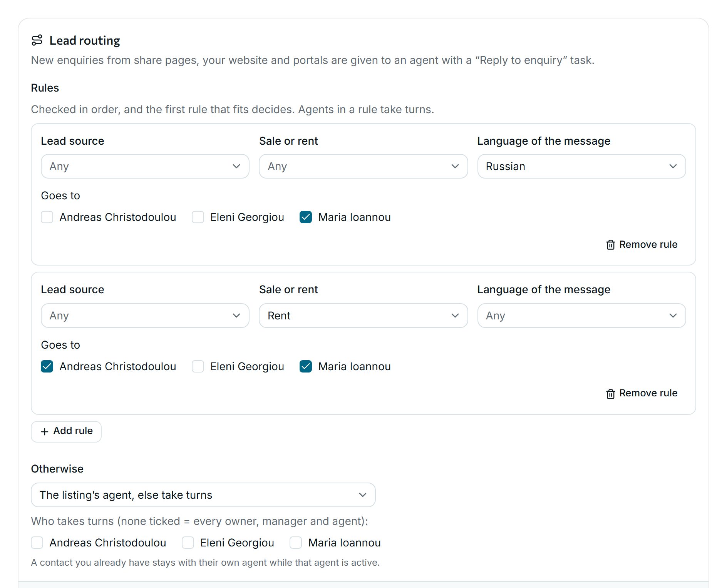This screenshot has height=588, width=727.
Task: Click chevron arrow in the Russian language dropdown
Action: coord(673,166)
